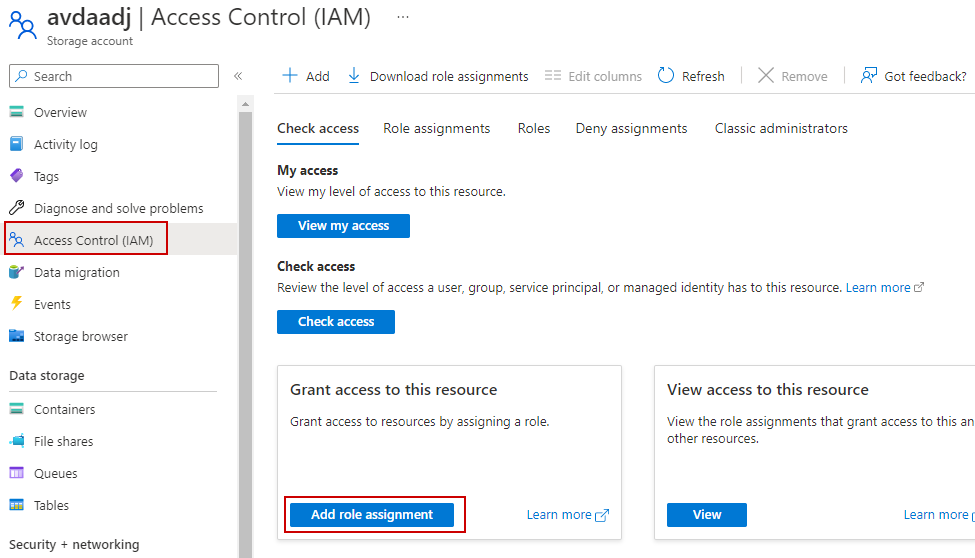Select the Tags sidebar icon
Image resolution: width=975 pixels, height=558 pixels.
[16, 177]
